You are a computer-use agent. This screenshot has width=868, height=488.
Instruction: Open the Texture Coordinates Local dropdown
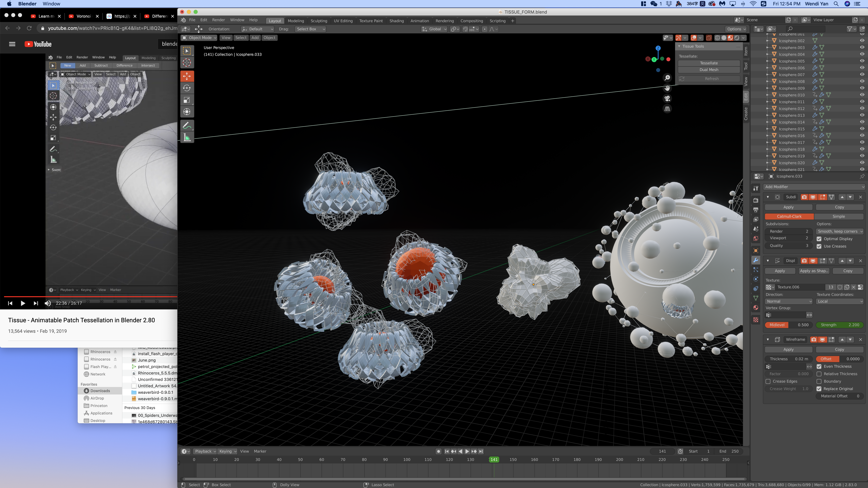(840, 301)
